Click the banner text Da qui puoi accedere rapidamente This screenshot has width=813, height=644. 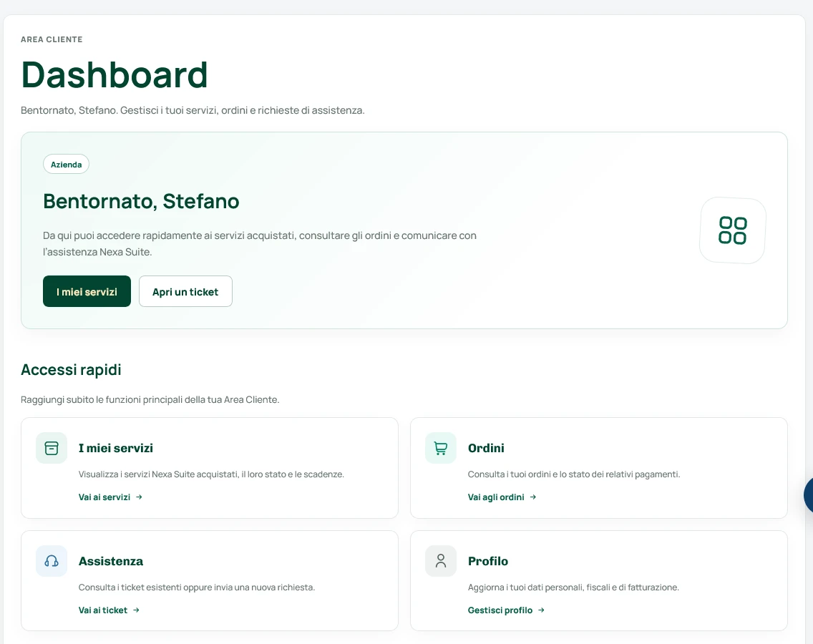coord(260,244)
